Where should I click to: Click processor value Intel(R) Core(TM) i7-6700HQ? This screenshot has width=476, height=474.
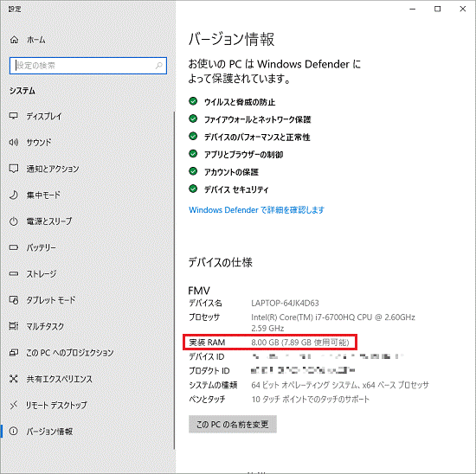point(333,323)
